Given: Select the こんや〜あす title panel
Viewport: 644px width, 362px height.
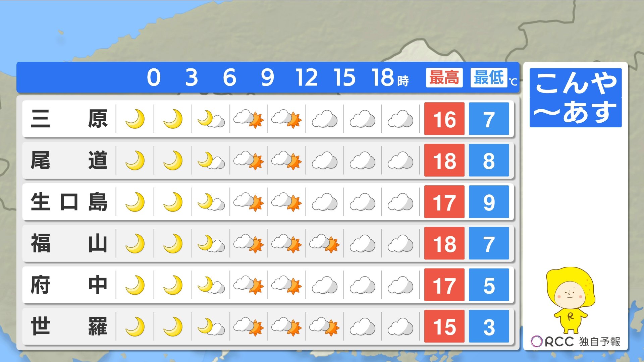Looking at the screenshot, I should click(576, 98).
